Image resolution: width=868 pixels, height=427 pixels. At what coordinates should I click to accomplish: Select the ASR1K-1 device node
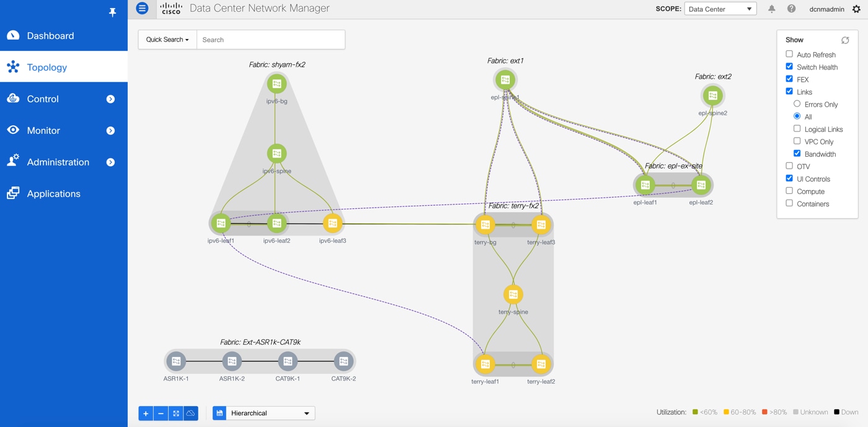[176, 361]
